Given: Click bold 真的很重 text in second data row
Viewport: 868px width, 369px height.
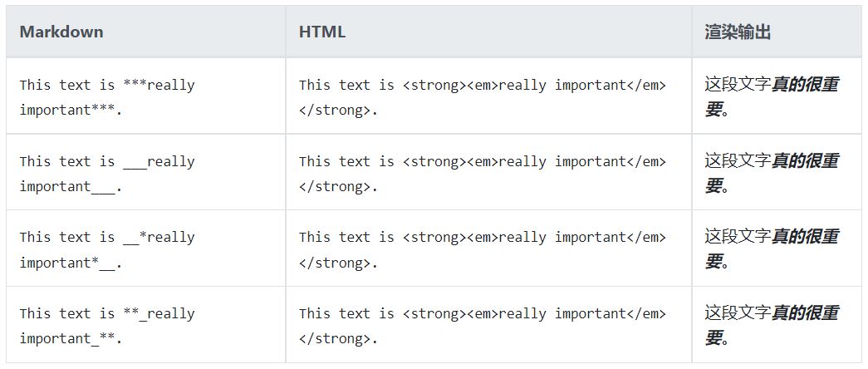Looking at the screenshot, I should coord(805,160).
